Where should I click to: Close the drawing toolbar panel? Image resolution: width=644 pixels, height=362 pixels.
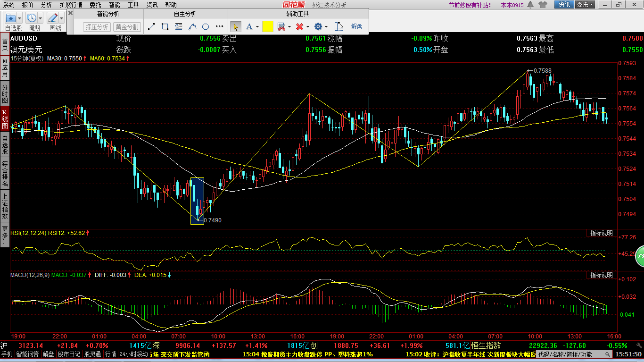(71, 13)
